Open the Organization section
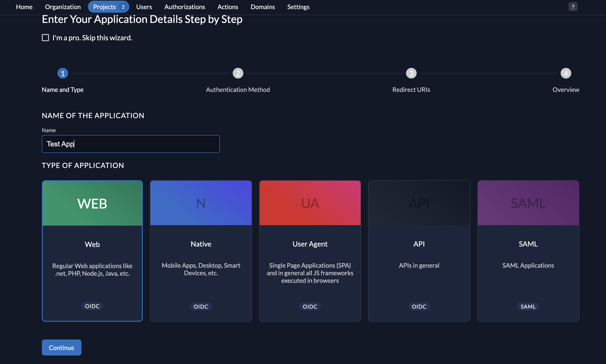 63,7
